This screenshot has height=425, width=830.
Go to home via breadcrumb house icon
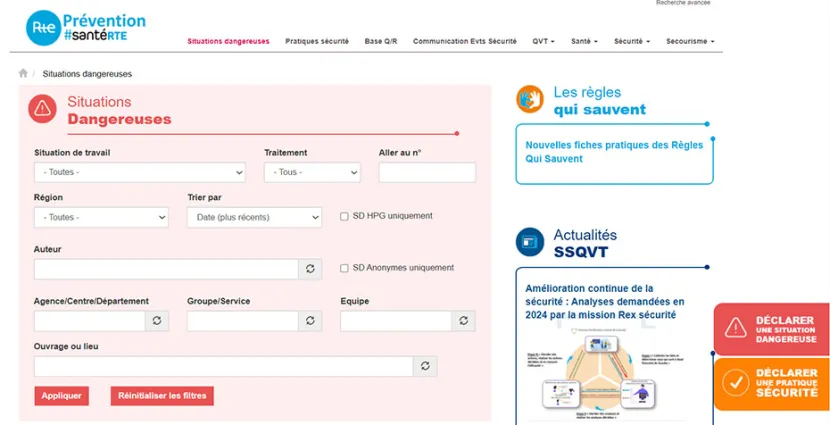click(23, 74)
